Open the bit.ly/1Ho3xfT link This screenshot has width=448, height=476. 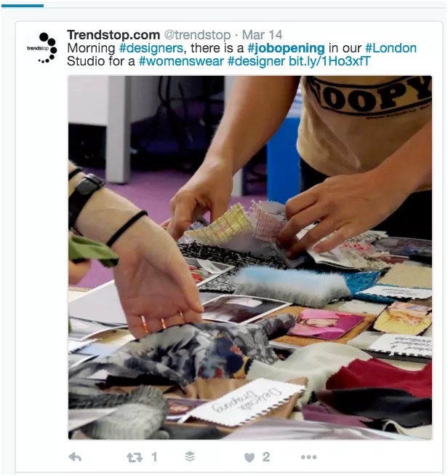click(329, 61)
